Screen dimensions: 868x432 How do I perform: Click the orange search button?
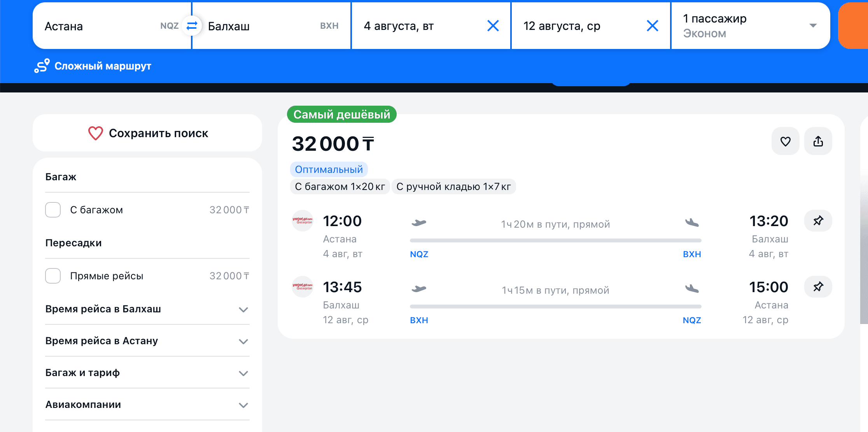coord(853,26)
